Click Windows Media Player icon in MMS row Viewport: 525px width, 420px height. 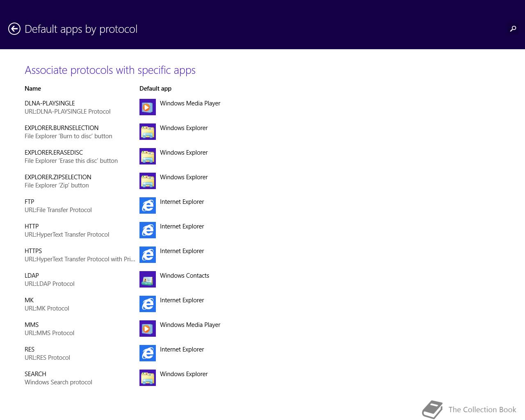point(148,329)
